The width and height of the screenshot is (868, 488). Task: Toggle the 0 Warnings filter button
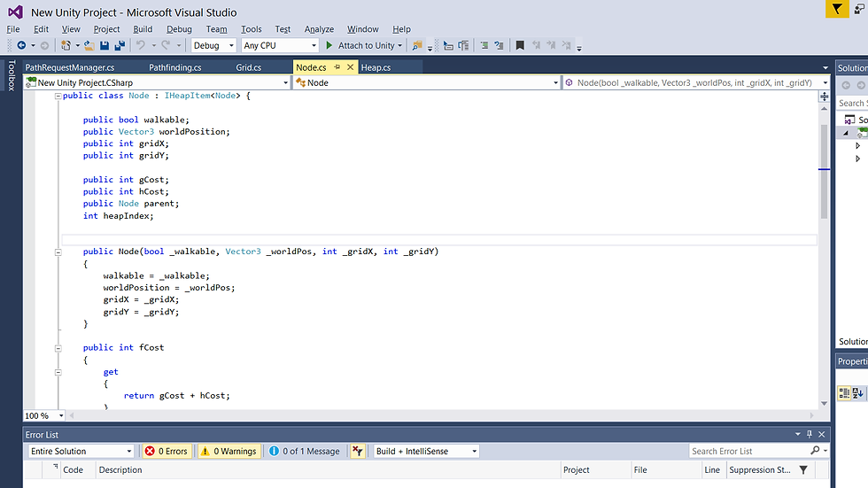(229, 451)
